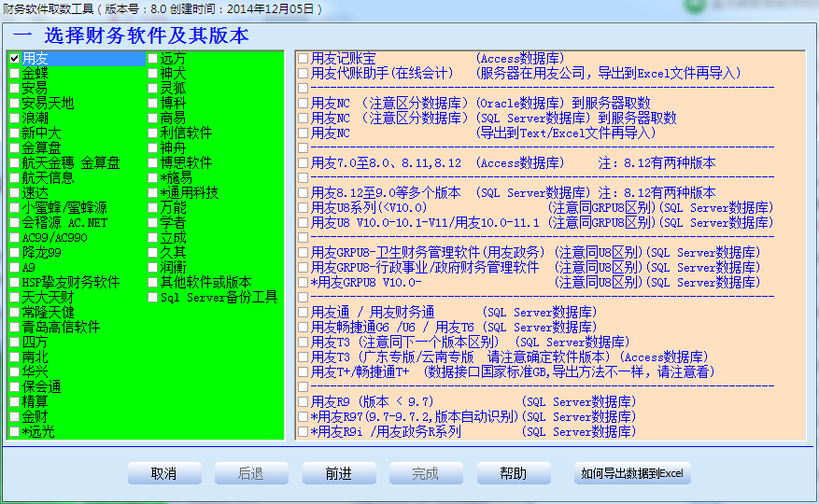Click the 取消 button
Screen dimensions: 819x504
point(164,473)
